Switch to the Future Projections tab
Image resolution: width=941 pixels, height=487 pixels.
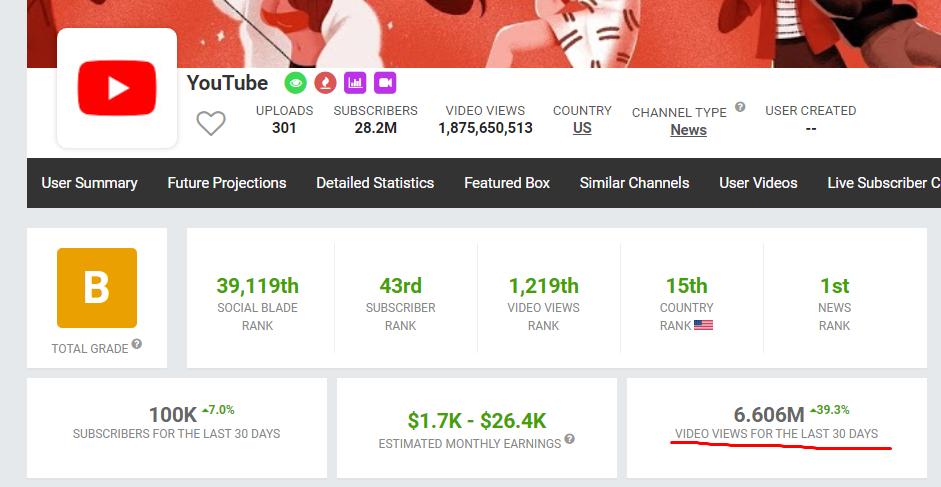click(x=227, y=183)
